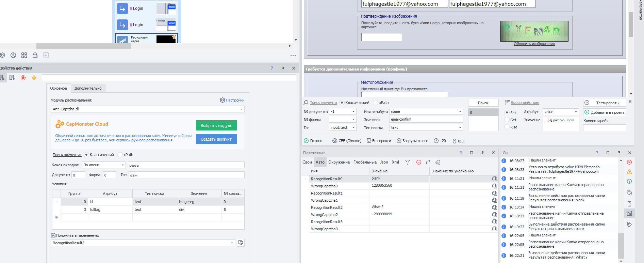The image size is (644, 263).
Task: Select the Get action radio button
Action: (507, 120)
